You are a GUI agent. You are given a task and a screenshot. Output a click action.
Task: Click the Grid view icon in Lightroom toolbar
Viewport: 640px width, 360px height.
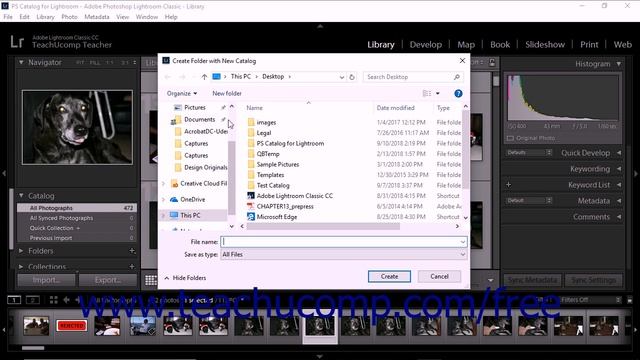point(151,280)
